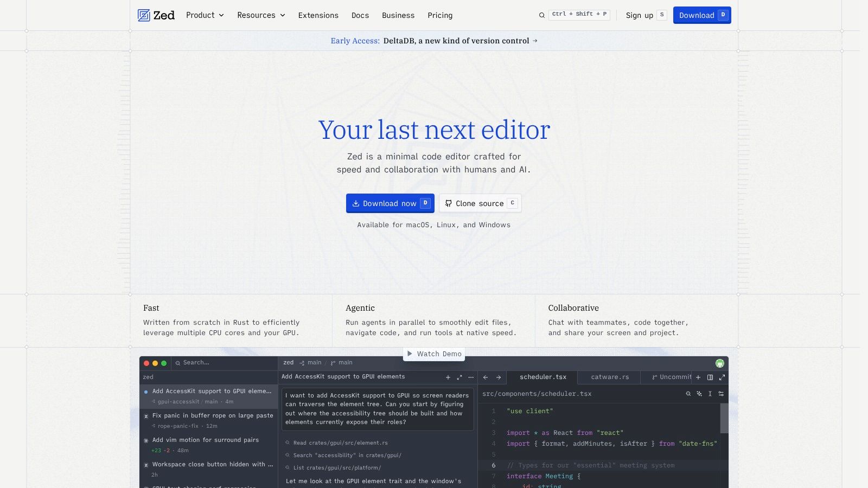
Task: Click the download arrow icon on Download now
Action: 356,203
